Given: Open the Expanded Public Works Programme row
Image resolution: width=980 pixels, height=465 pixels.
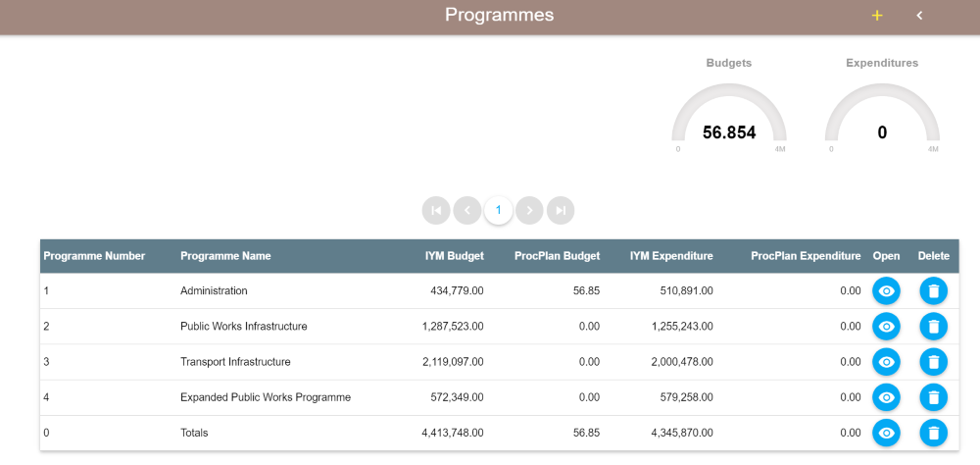Looking at the screenshot, I should point(886,397).
